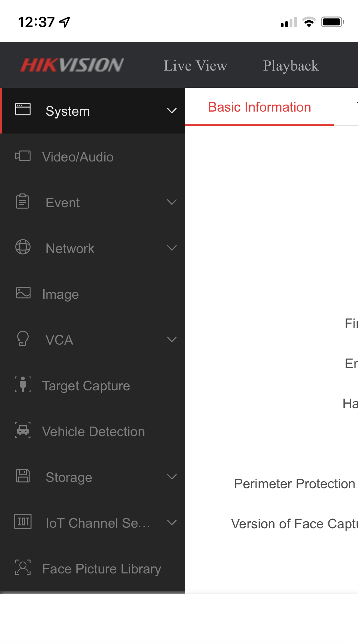This screenshot has height=644, width=358.
Task: Click the Storage floppy disk icon
Action: (x=23, y=476)
